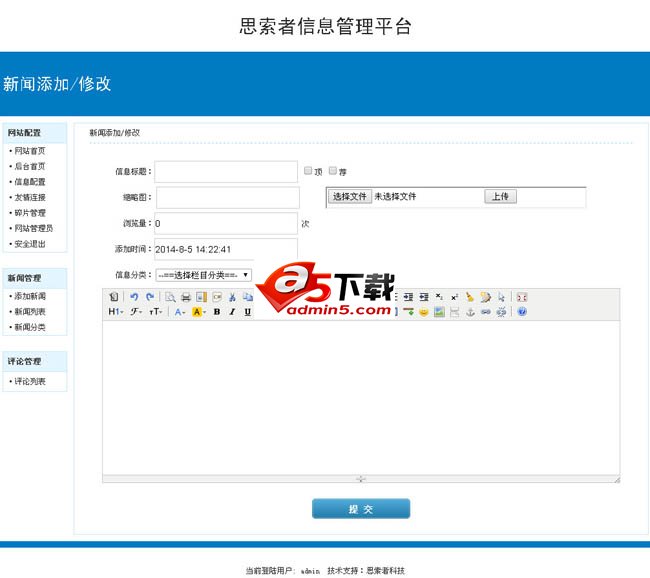The image size is (650, 578).
Task: Click the 上传 upload button
Action: coord(500,197)
